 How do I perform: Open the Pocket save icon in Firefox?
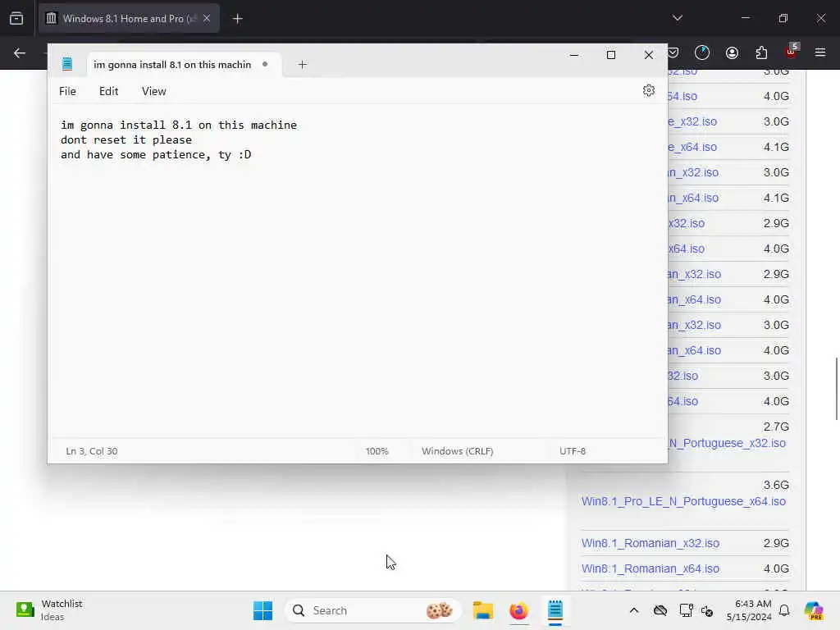point(673,52)
